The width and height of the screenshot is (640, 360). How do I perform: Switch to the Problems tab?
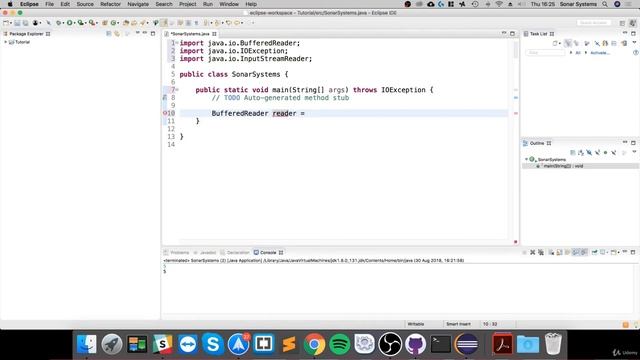tap(176, 253)
